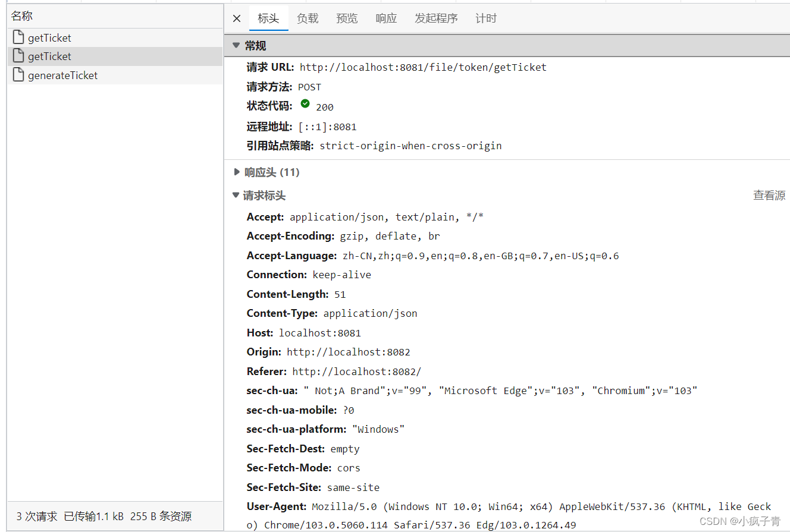Open the 发起程序 tab
The image size is (790, 532).
[436, 18]
